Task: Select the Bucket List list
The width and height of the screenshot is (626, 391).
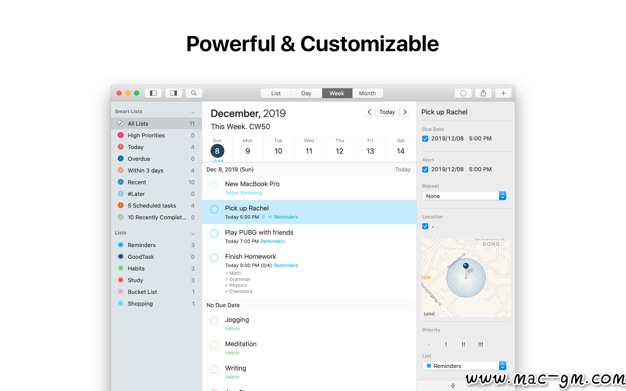Action: (x=156, y=292)
